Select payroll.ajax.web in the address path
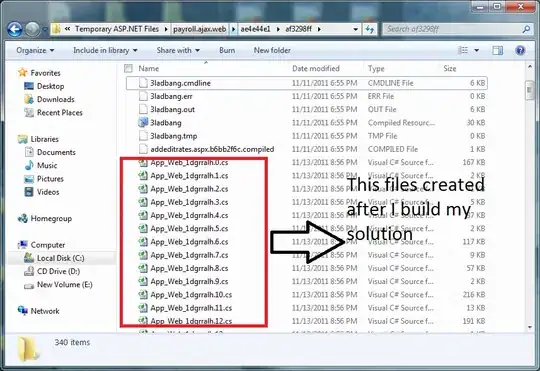The height and width of the screenshot is (371, 540). tap(200, 29)
